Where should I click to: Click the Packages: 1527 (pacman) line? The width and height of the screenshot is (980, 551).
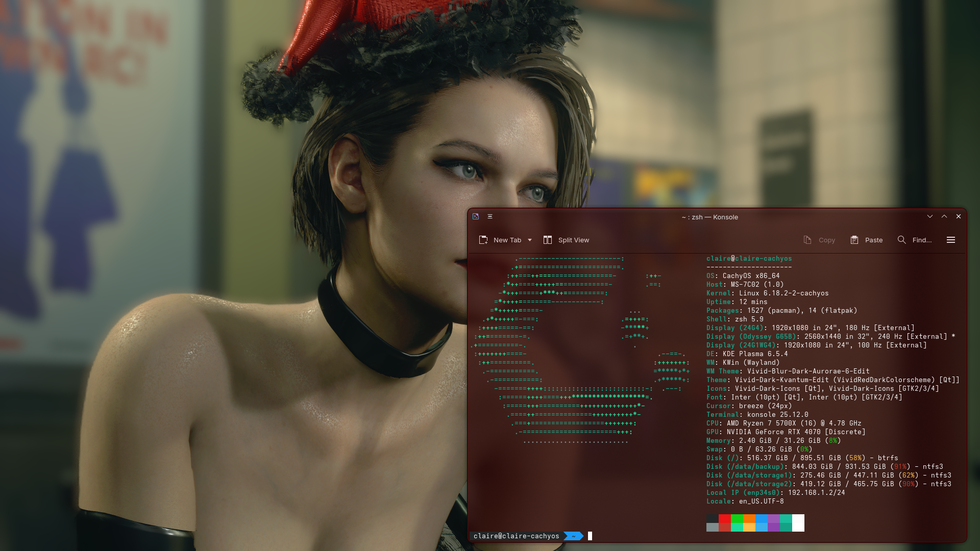point(782,311)
